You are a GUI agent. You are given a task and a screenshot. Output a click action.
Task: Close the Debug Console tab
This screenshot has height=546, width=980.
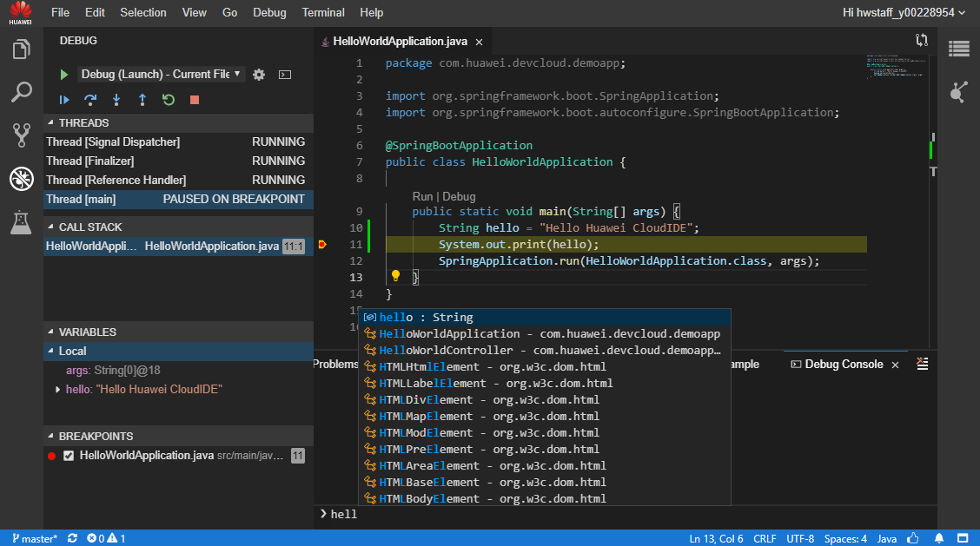[895, 365]
